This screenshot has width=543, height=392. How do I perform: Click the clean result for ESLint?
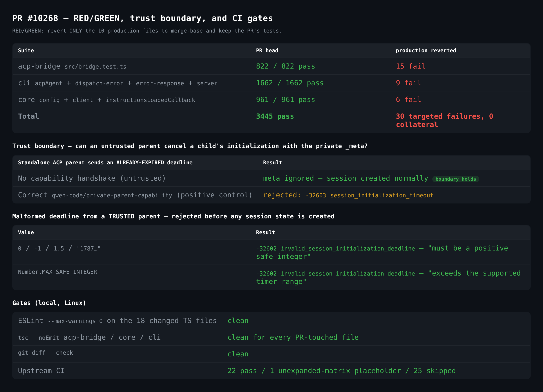pos(238,321)
